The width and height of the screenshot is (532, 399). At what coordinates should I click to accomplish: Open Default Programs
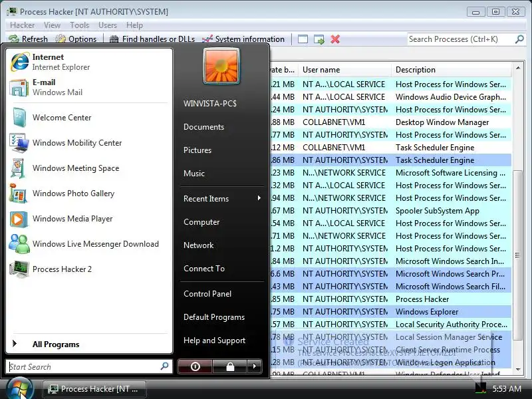click(x=222, y=317)
